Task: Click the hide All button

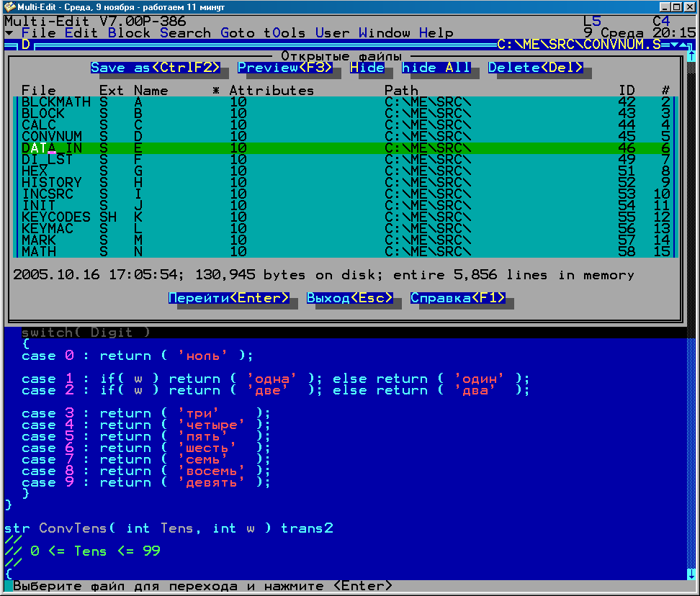Action: [x=436, y=68]
